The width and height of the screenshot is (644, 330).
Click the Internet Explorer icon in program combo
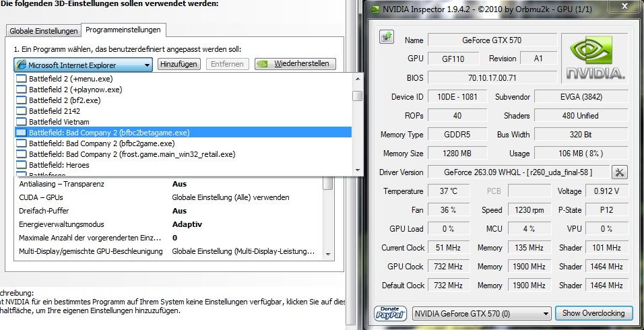tap(22, 65)
